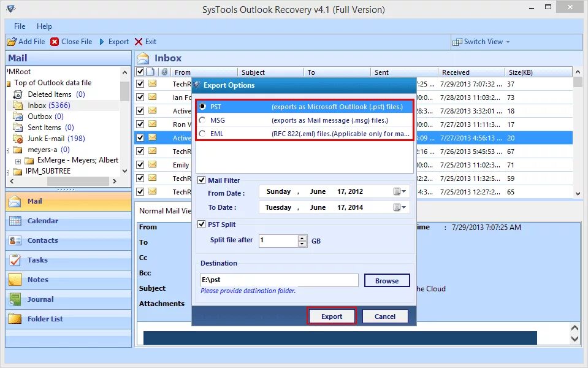Click mail list scroll down arrow
588x368 pixels.
578,194
